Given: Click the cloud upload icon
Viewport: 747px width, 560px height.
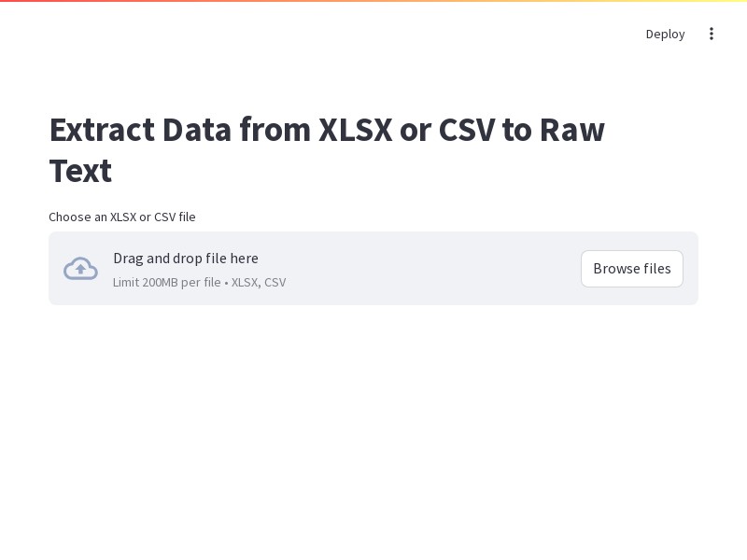Looking at the screenshot, I should point(80,269).
